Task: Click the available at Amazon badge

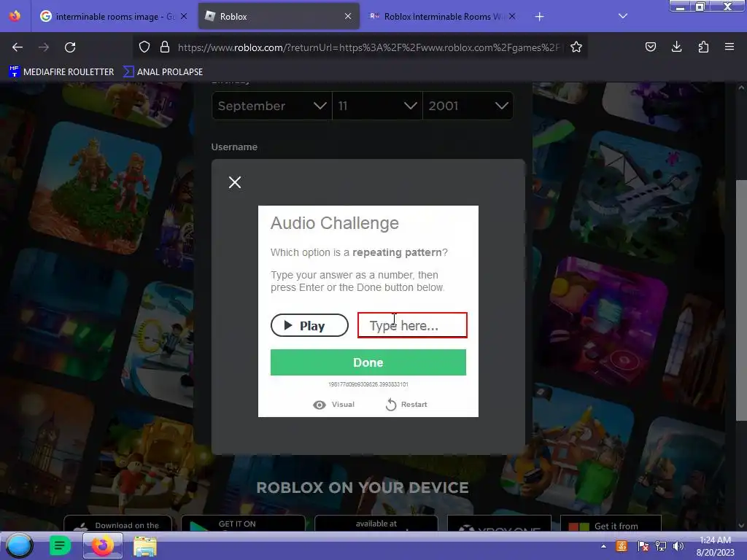Action: (376, 524)
